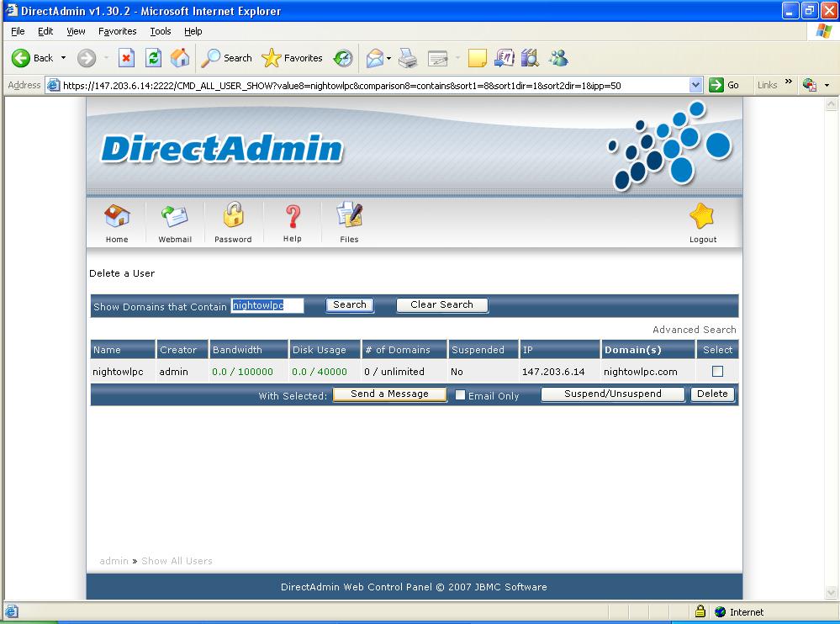Image resolution: width=840 pixels, height=624 pixels.
Task: Open the Advanced Search link
Action: tap(695, 330)
